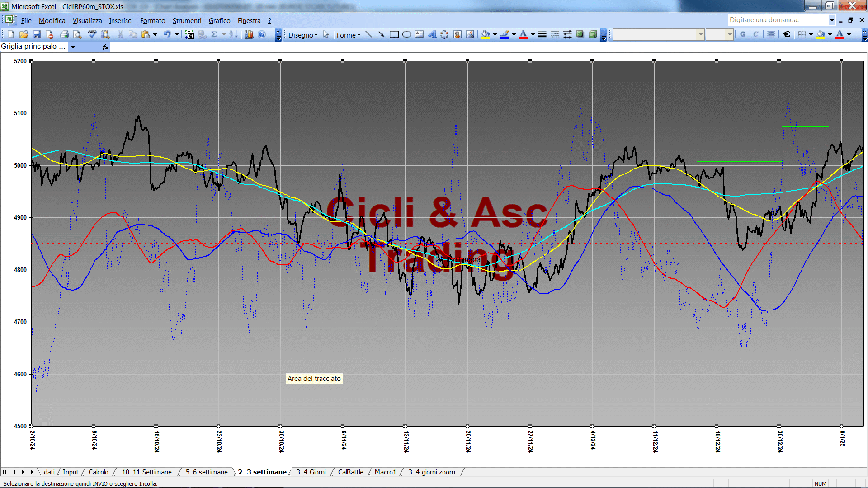The width and height of the screenshot is (868, 488).
Task: Switch to the CalBattle sheet tab
Action: pos(350,472)
